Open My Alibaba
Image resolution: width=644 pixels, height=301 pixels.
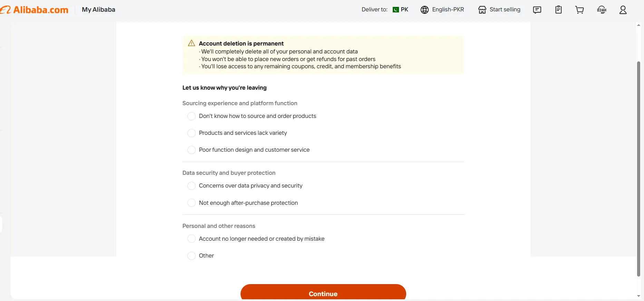click(98, 10)
